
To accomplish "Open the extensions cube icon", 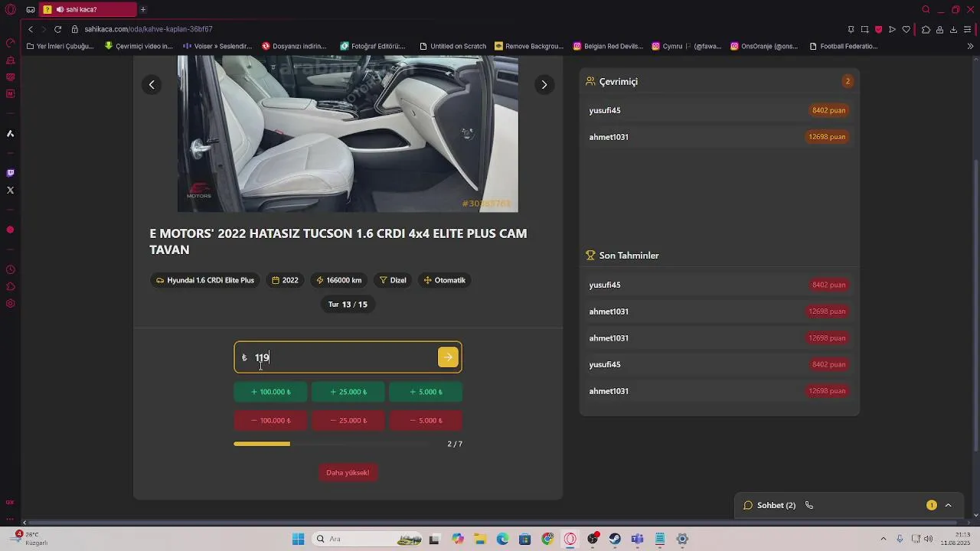I will click(926, 29).
